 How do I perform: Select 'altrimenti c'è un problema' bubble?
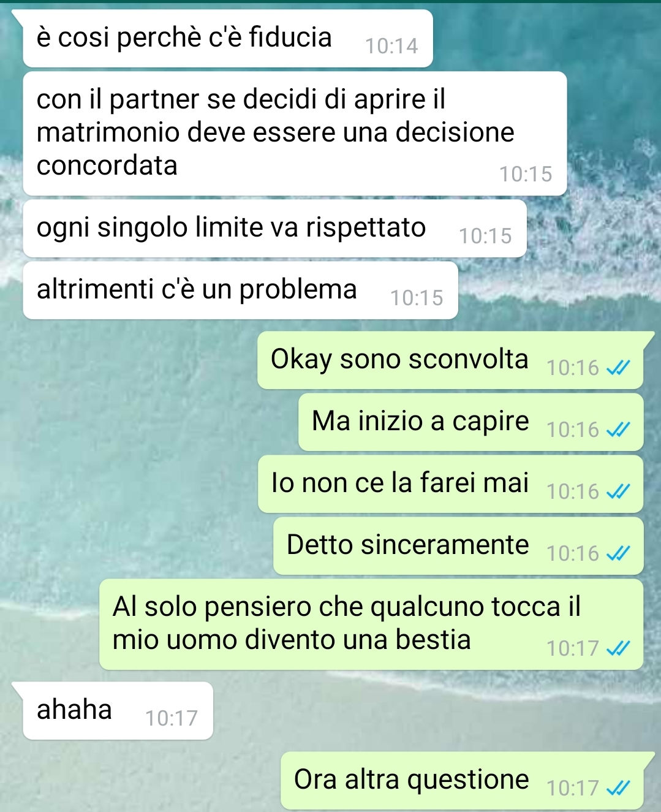coord(240,290)
